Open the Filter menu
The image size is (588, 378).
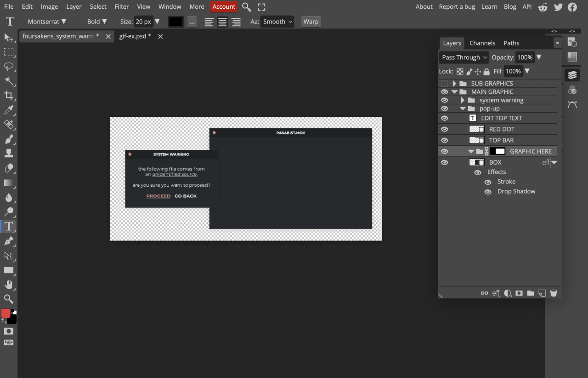coord(122,7)
